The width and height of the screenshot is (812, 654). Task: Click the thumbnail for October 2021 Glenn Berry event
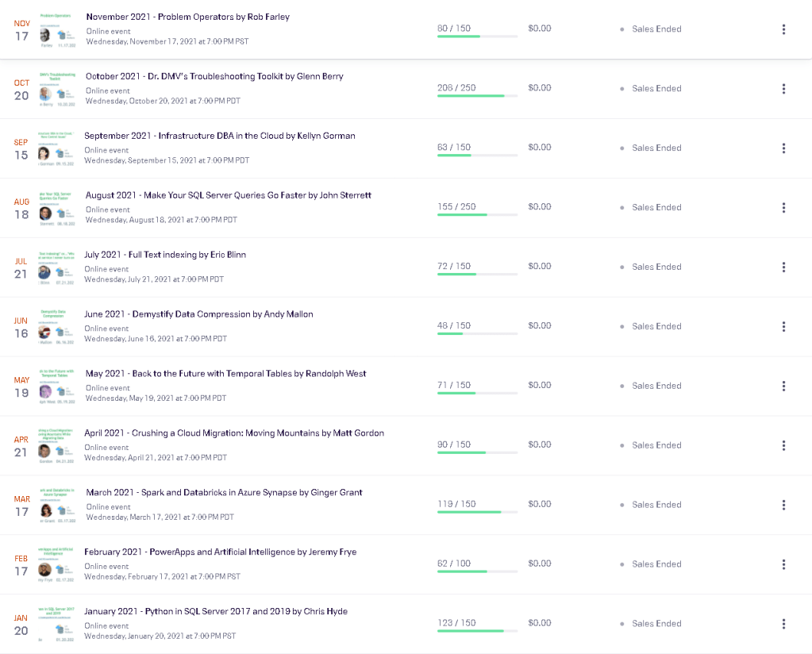(x=57, y=89)
